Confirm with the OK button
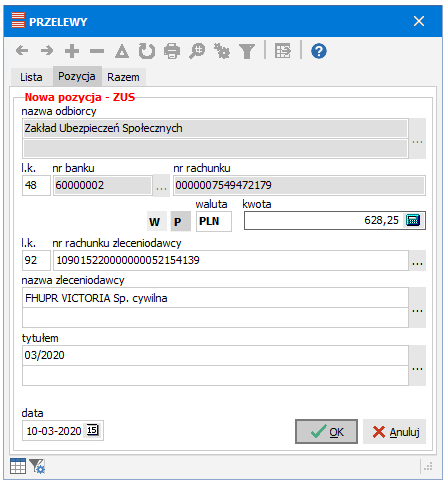This screenshot has height=484, width=446. (x=326, y=432)
